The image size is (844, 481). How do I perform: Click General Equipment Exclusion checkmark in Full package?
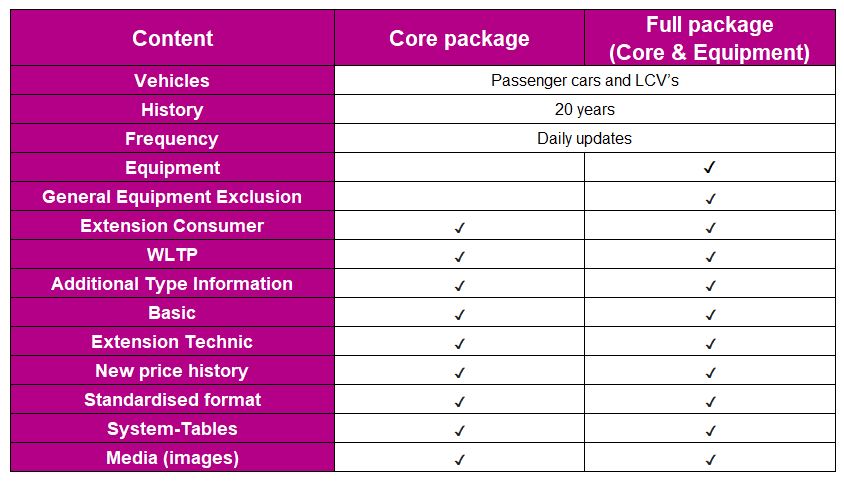(x=710, y=197)
